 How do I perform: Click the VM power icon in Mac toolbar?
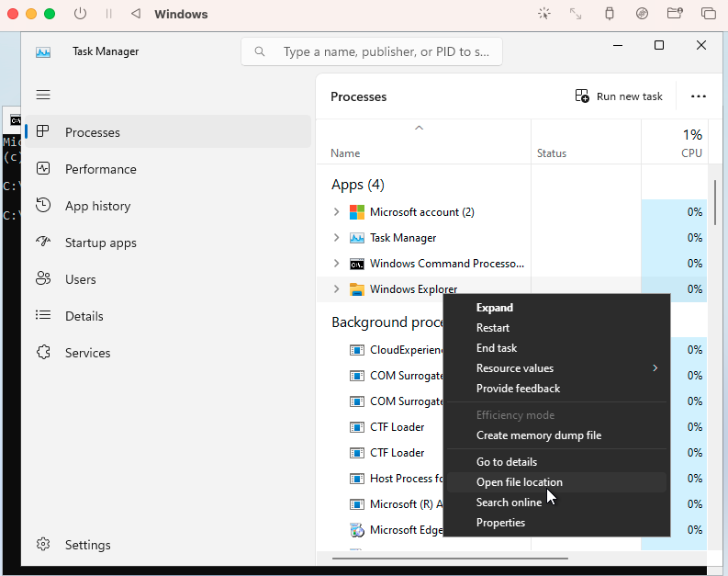[80, 14]
